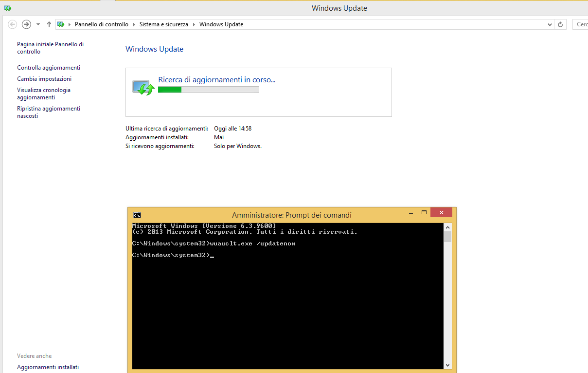This screenshot has height=373, width=588.
Task: Click the 'Windows Update' page heading
Action: pos(154,49)
